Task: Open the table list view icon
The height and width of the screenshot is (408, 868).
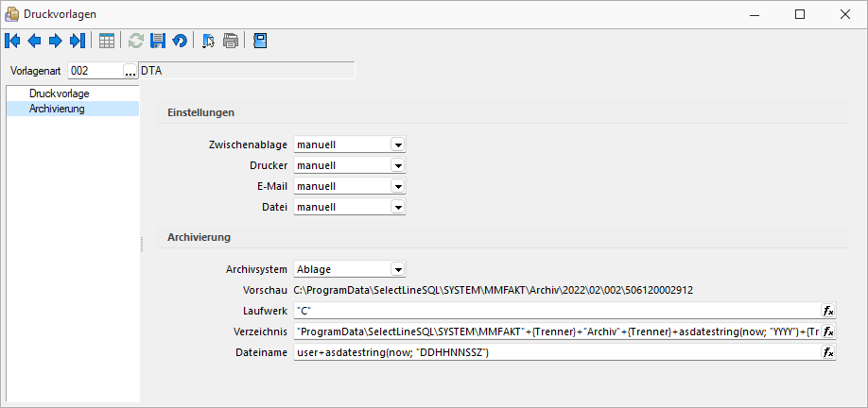Action: pos(106,41)
